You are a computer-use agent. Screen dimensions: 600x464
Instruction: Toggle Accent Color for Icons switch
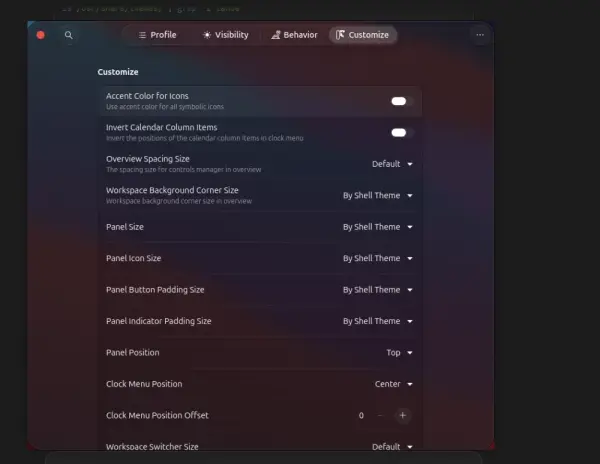[x=401, y=101]
